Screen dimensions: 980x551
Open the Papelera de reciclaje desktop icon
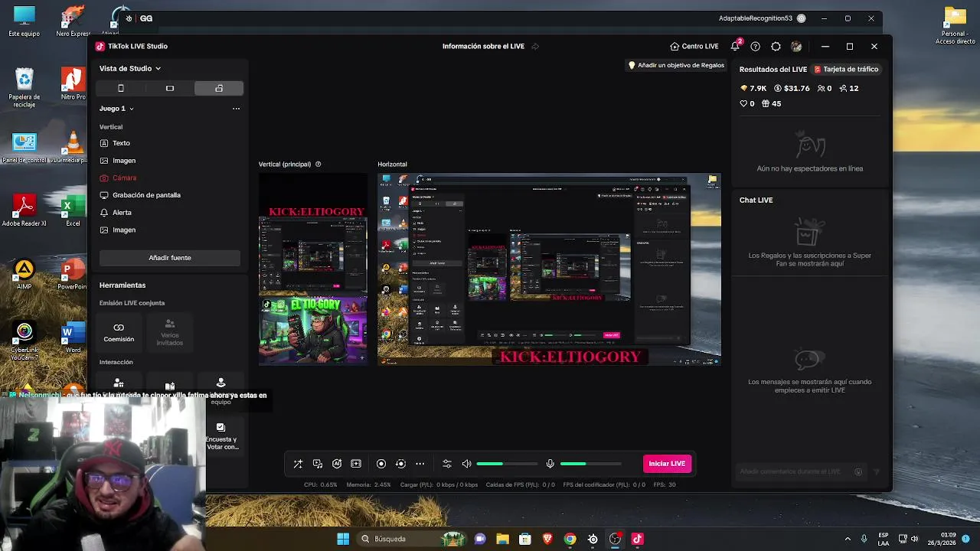(x=24, y=88)
